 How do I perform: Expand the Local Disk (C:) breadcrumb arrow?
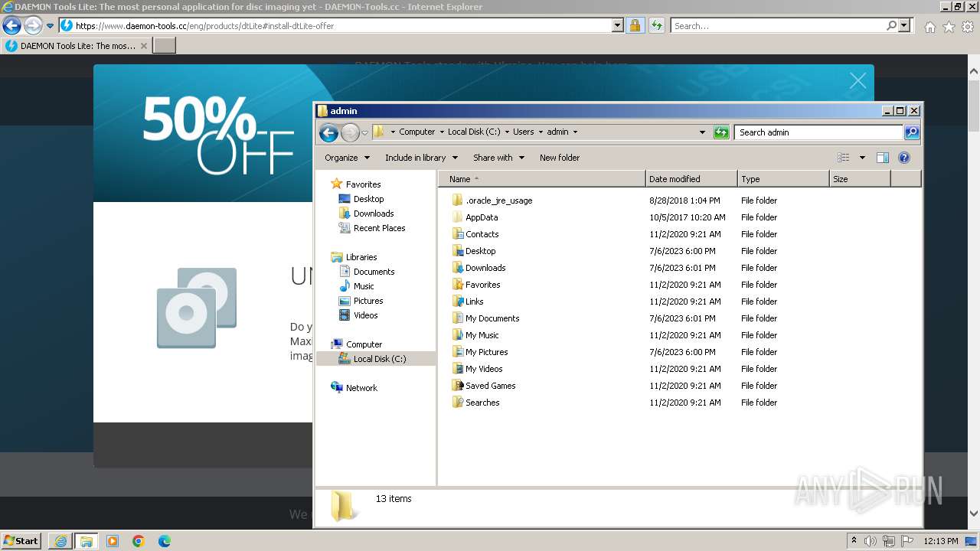507,132
